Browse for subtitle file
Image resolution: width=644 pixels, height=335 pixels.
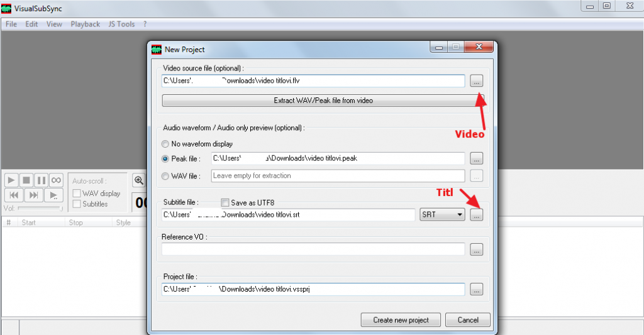click(477, 215)
